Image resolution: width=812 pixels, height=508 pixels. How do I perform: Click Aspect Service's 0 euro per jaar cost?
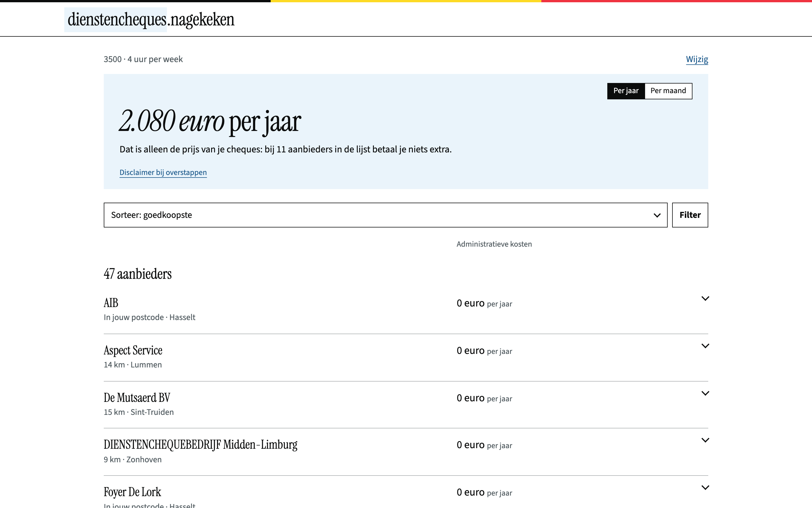[484, 351]
